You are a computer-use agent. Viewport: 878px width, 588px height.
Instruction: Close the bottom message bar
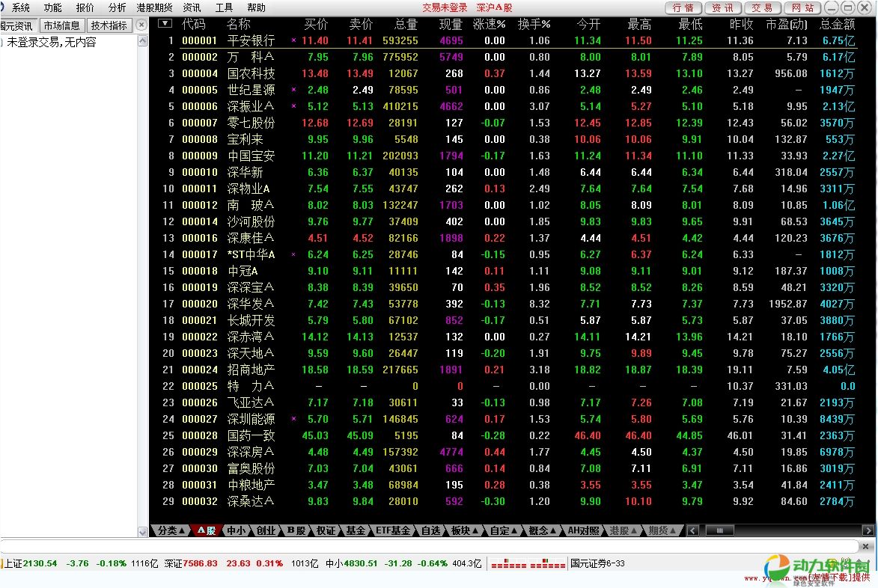868,546
